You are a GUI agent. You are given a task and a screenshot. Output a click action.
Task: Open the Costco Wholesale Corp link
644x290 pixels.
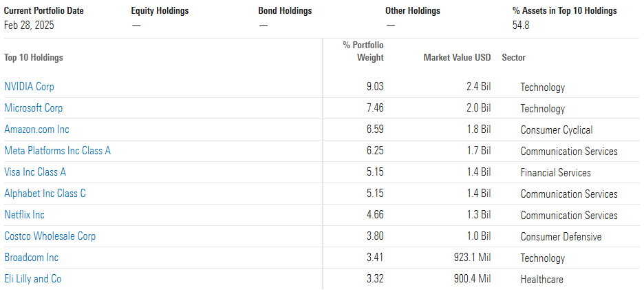pos(50,236)
